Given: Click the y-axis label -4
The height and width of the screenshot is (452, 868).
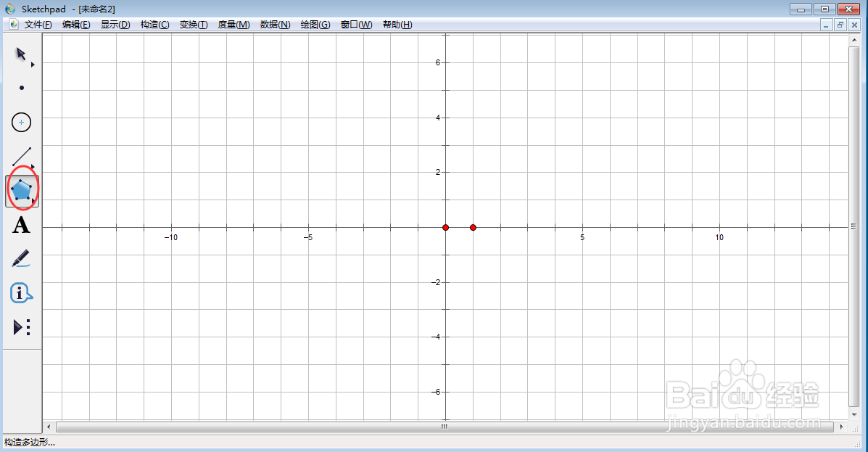Looking at the screenshot, I should point(437,337).
